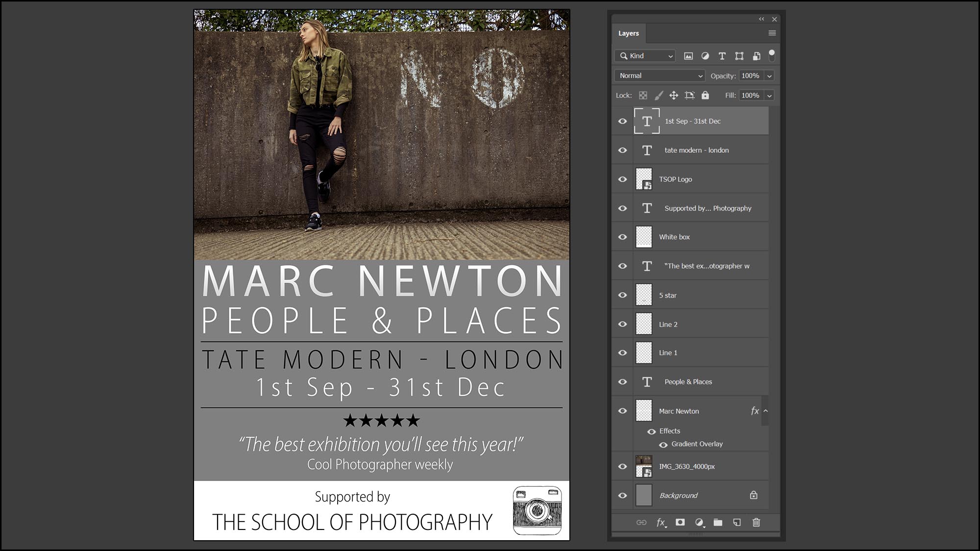Open the fx layer styles menu
This screenshot has width=980, height=551.
pos(661,523)
